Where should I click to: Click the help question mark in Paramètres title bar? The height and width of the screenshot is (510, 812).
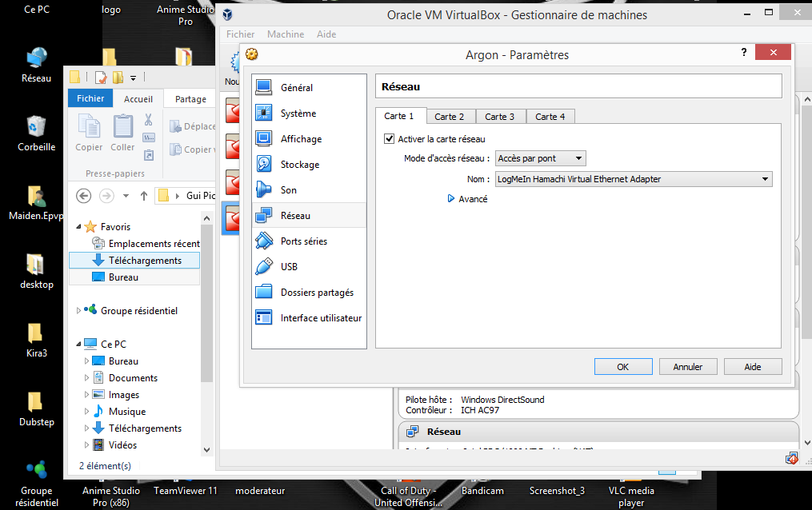coord(744,52)
